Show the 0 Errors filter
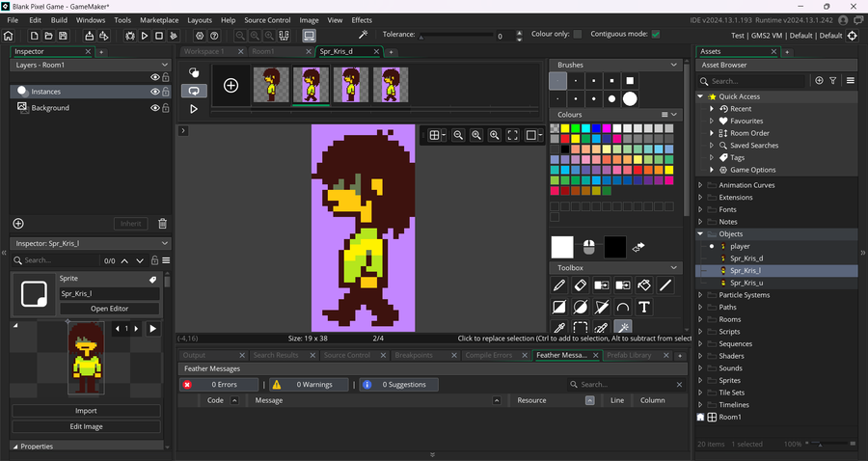This screenshot has height=461, width=868. point(219,385)
